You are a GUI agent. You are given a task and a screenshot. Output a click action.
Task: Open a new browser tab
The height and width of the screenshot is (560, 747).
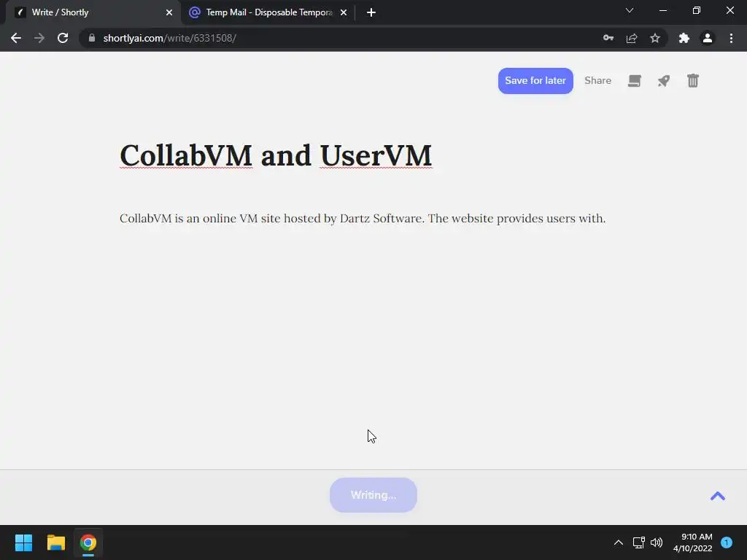[x=371, y=12]
